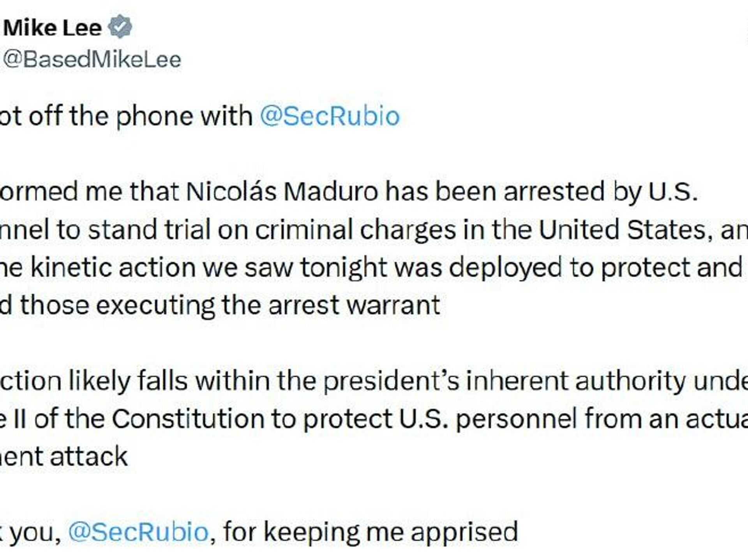The width and height of the screenshot is (748, 560).
Task: Click the @SecRubio mention in the first line
Action: [330, 116]
